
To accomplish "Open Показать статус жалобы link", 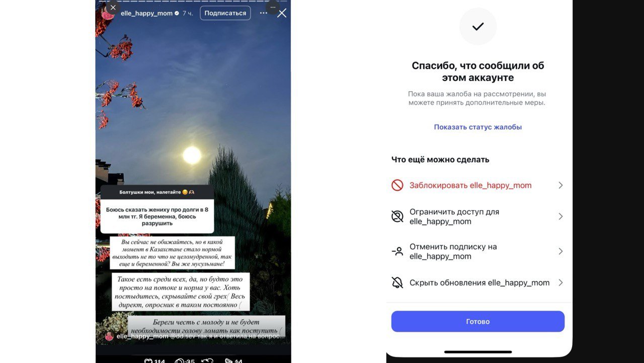I will [478, 127].
